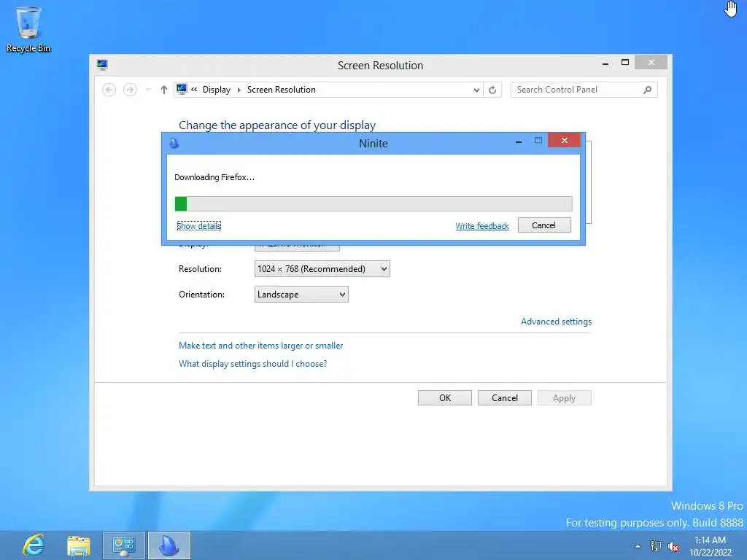Viewport: 747px width, 560px height.
Task: Go back in Control Panel navigation
Action: coord(109,90)
